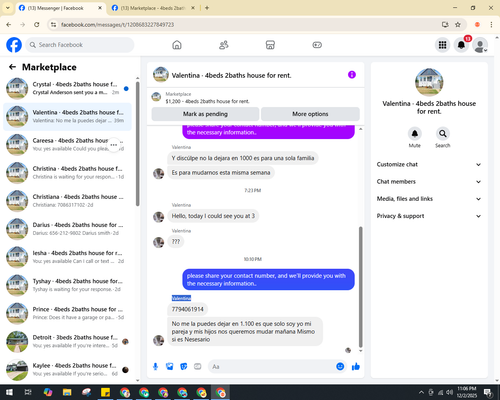Open Windows notification center

pos(488,392)
